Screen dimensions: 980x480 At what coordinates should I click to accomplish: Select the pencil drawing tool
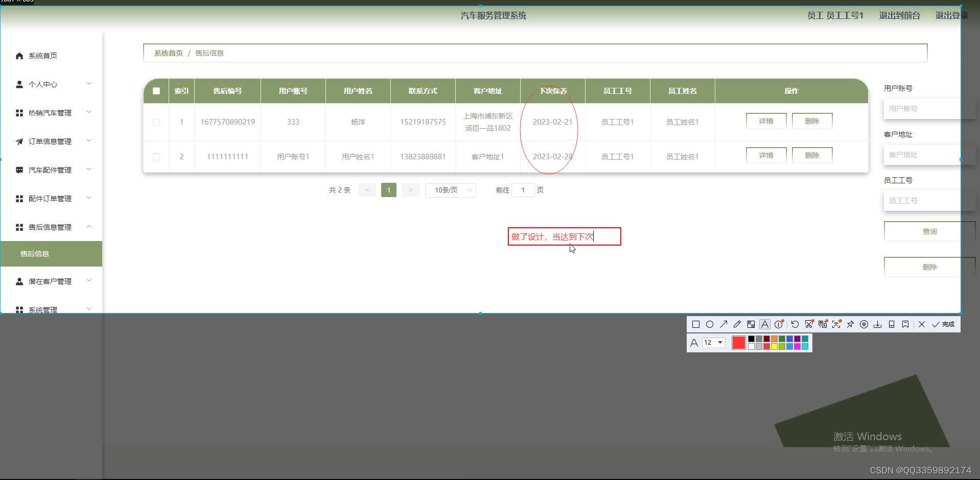point(737,324)
